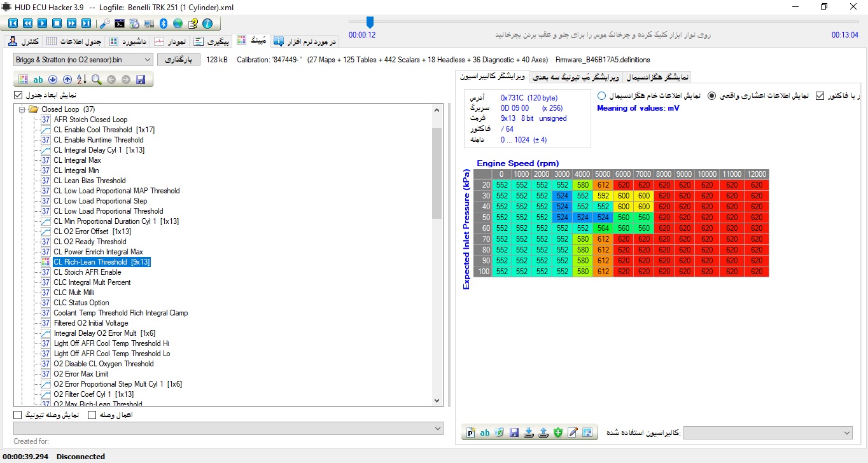Click the globe icon in top toolbar
The width and height of the screenshot is (868, 463).
coord(178,24)
